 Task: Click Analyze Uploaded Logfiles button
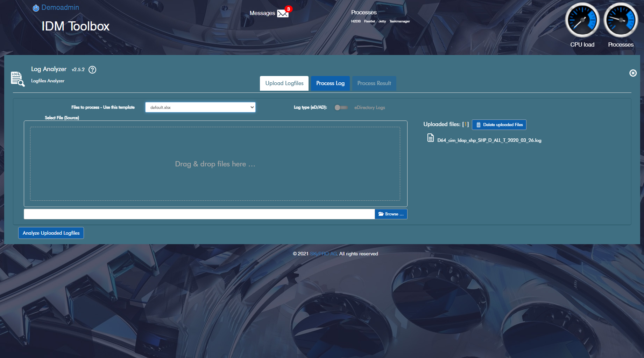[51, 233]
